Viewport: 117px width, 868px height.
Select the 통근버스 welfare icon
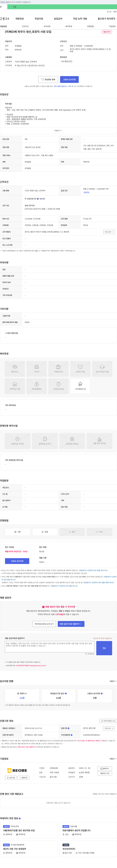[x=15, y=369]
